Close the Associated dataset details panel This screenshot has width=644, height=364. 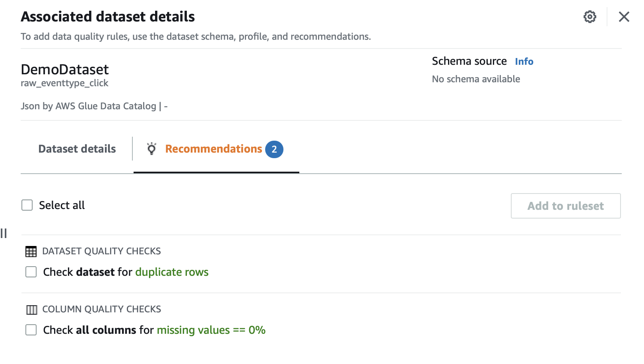tap(624, 17)
